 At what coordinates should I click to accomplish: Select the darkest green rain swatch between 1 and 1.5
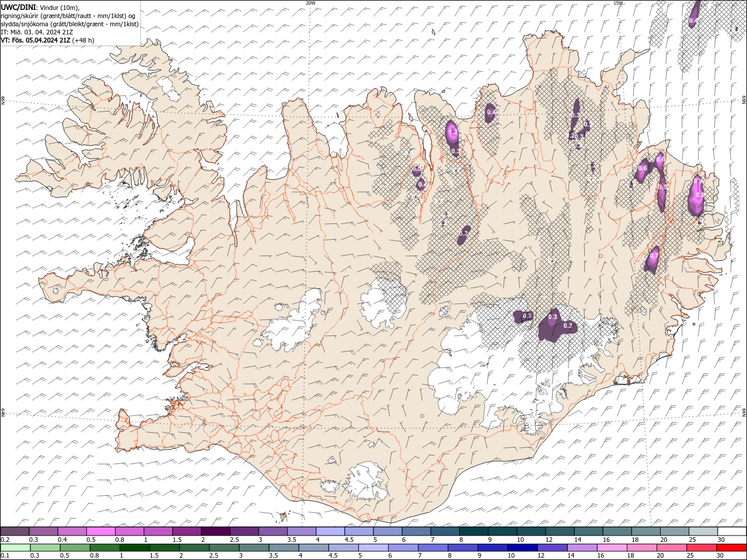(135, 548)
